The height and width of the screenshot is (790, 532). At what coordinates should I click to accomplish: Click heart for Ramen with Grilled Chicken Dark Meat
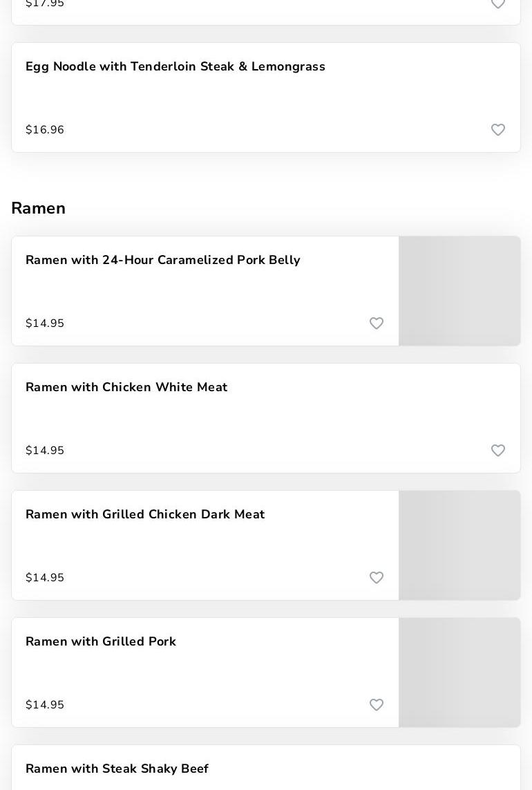tap(377, 578)
